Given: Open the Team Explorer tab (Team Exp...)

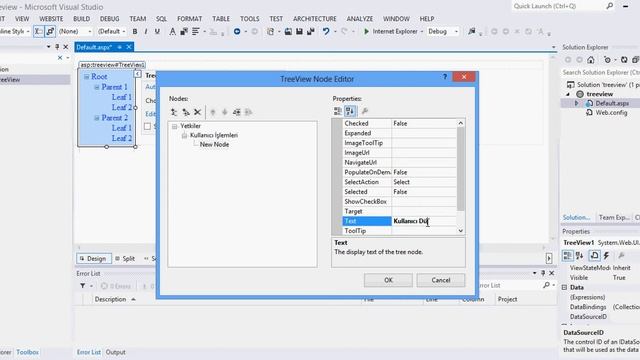Looking at the screenshot, I should coord(614,218).
